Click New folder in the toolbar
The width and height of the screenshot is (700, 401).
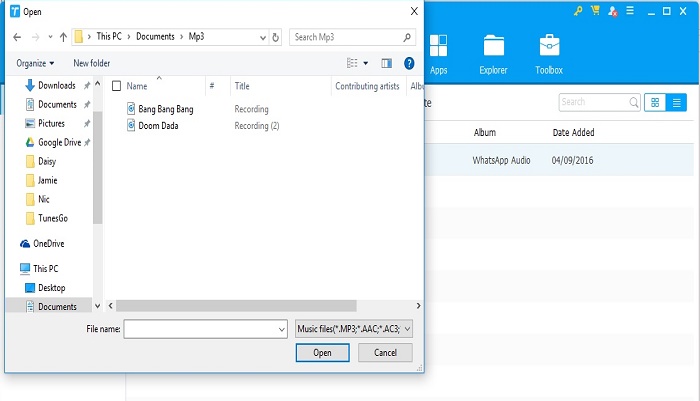[x=91, y=63]
